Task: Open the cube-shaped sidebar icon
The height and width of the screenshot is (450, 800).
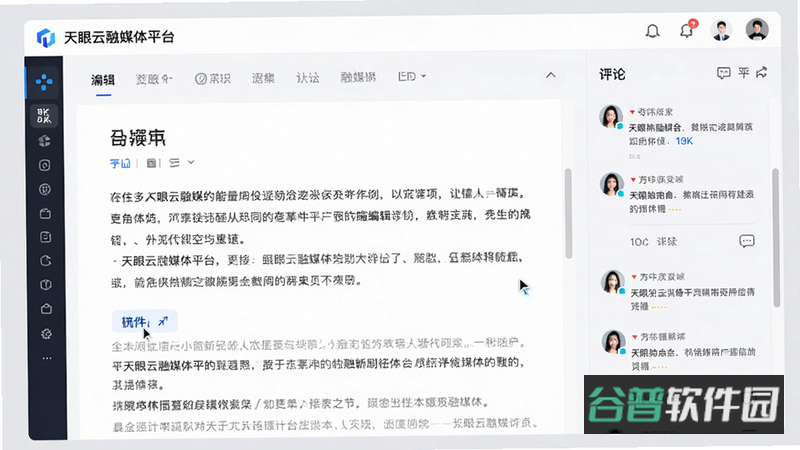Action: click(x=45, y=141)
